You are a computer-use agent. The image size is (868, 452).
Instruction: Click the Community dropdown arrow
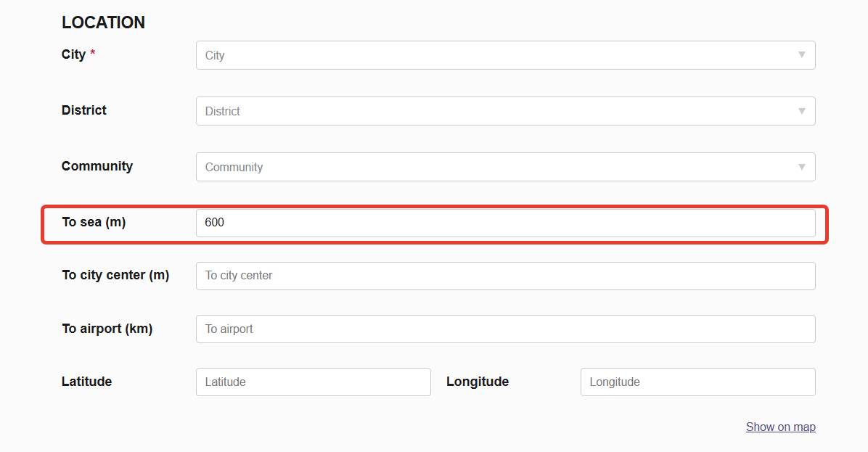point(801,167)
